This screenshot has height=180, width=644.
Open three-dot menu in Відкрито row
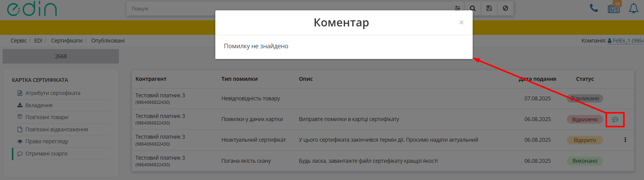(x=625, y=140)
